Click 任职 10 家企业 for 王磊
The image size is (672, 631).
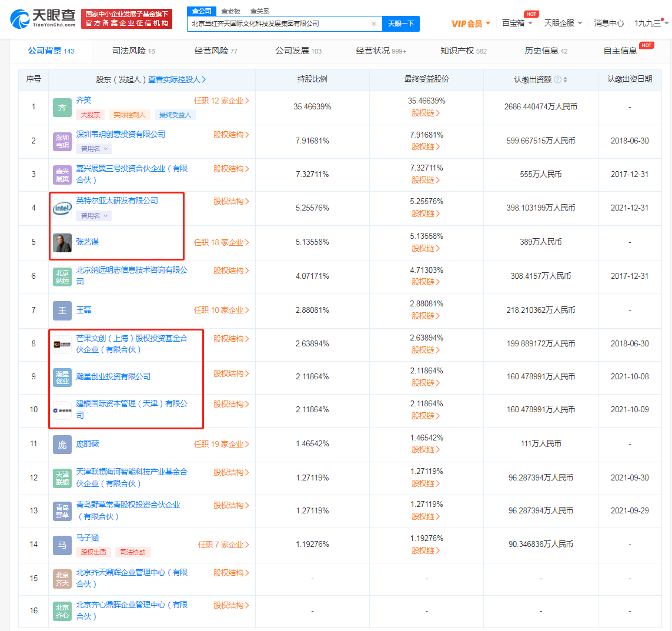tap(221, 310)
